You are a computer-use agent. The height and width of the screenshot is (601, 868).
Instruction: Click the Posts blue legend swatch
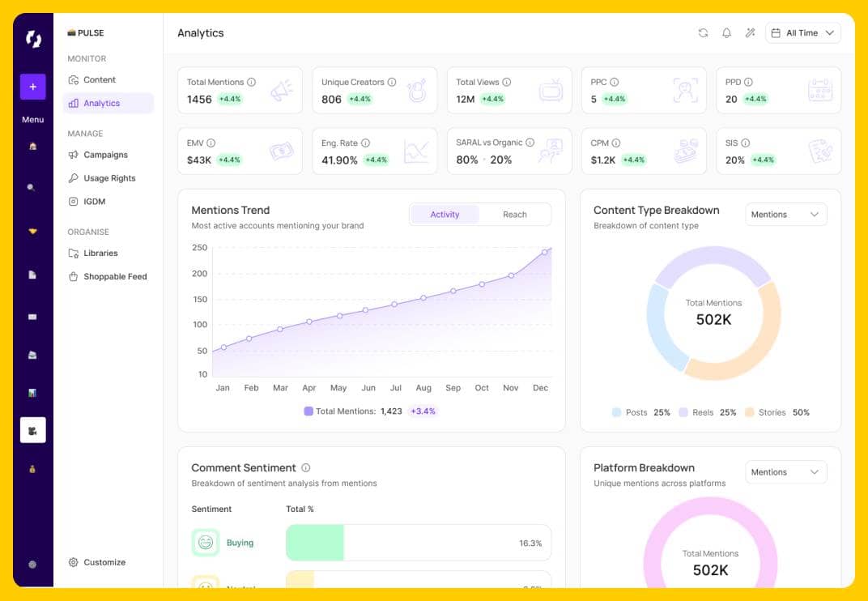[x=616, y=412]
